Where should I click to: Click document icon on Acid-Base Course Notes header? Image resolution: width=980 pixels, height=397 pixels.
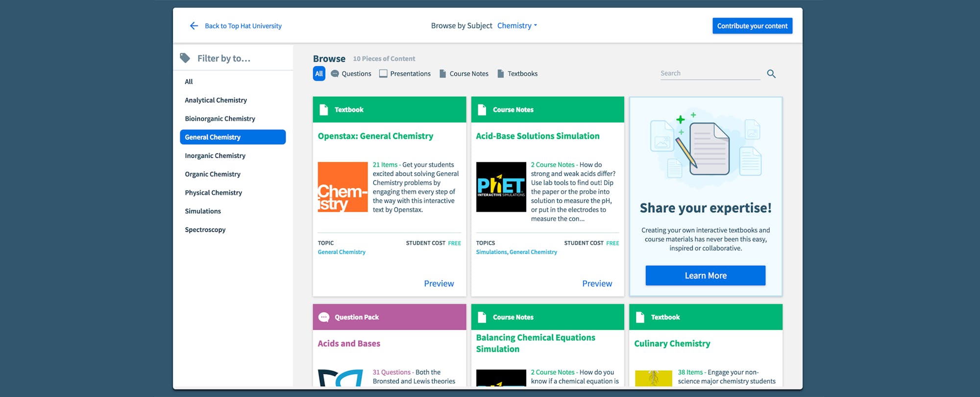click(x=482, y=110)
